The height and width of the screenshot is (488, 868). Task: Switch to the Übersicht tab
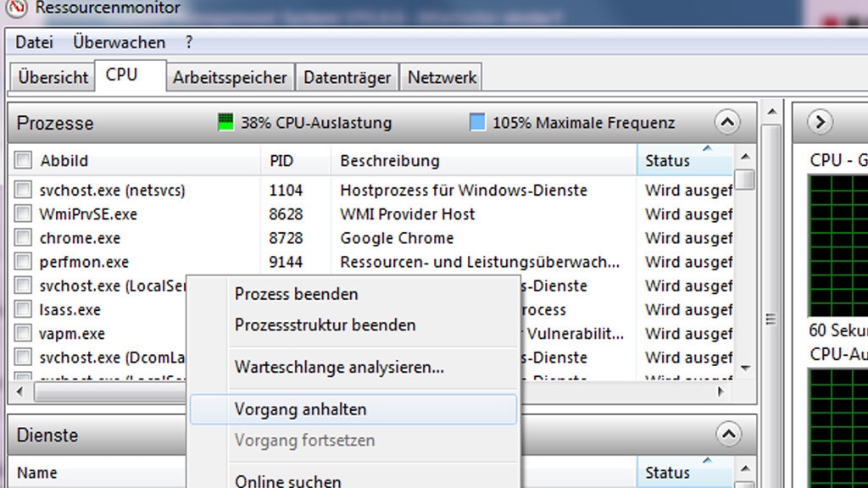coord(53,77)
